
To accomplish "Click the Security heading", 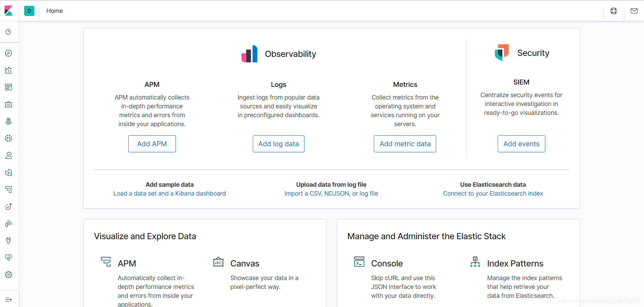I will coord(533,53).
